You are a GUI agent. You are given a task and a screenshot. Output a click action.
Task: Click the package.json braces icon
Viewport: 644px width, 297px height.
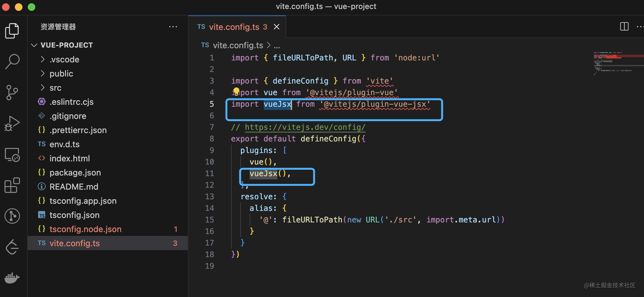point(42,172)
